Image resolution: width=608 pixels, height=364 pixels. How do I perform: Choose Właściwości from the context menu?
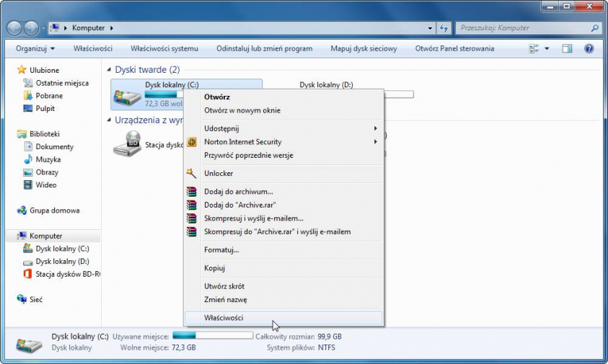[x=224, y=318]
